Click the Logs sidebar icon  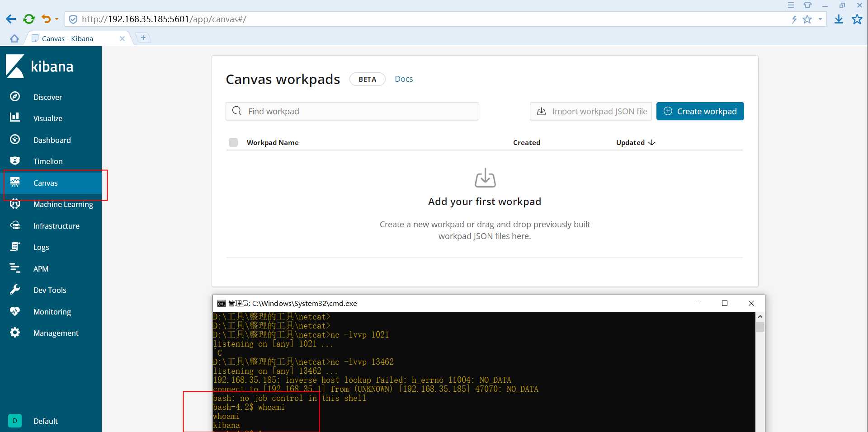click(x=15, y=247)
